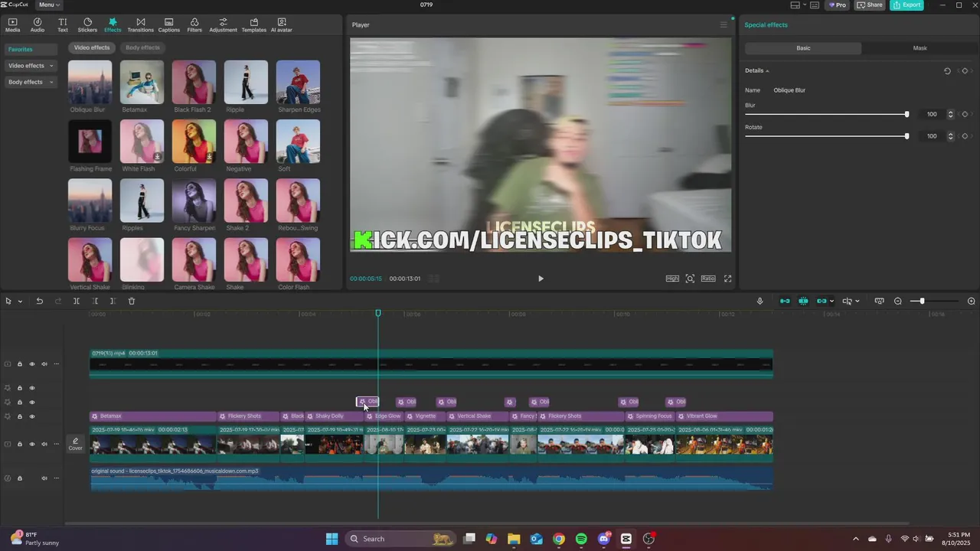Select the Betamax effect thumbnail
Viewport: 980px width, 551px height.
142,82
